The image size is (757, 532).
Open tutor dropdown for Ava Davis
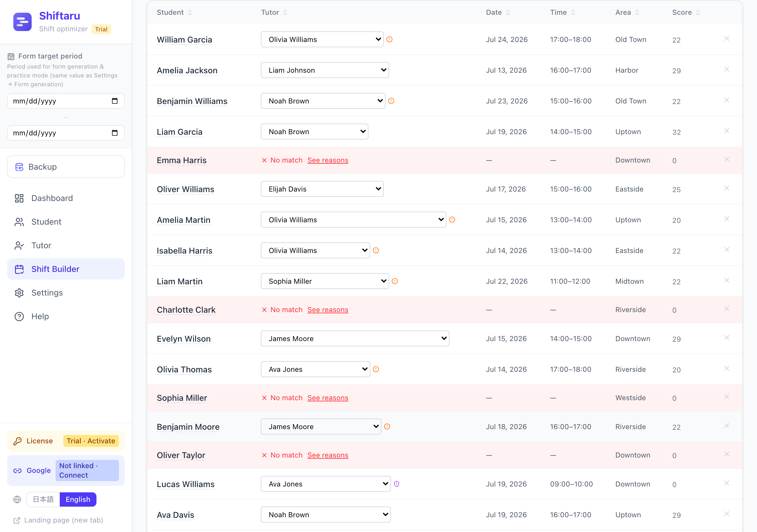[326, 515]
